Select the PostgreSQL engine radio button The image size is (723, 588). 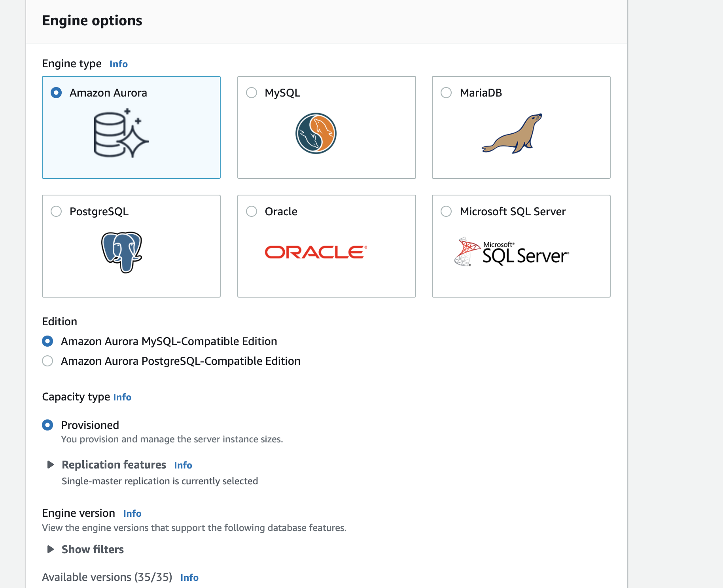click(56, 211)
